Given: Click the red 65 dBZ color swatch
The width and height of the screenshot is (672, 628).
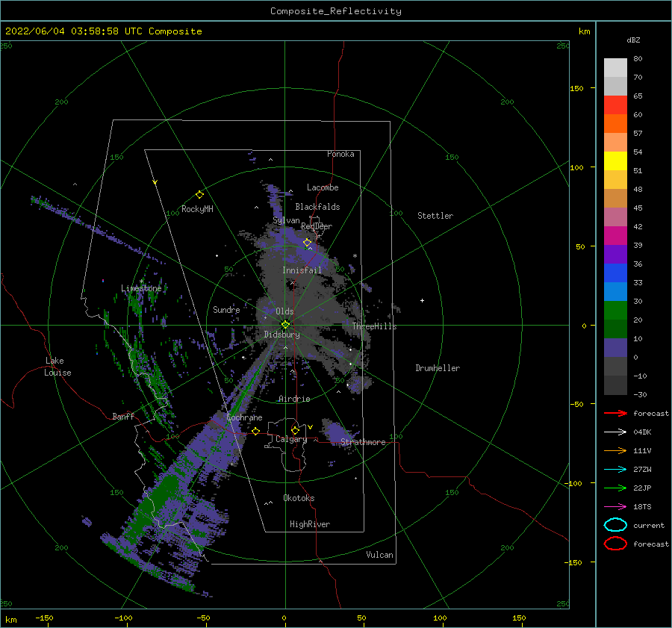Looking at the screenshot, I should coord(615,105).
